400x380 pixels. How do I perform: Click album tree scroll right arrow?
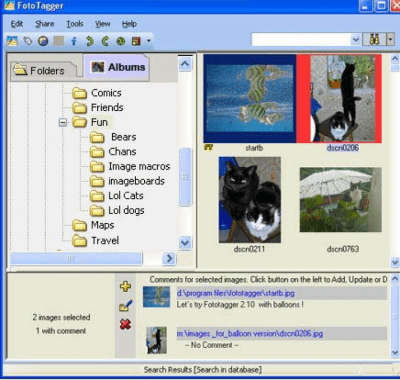pos(169,258)
